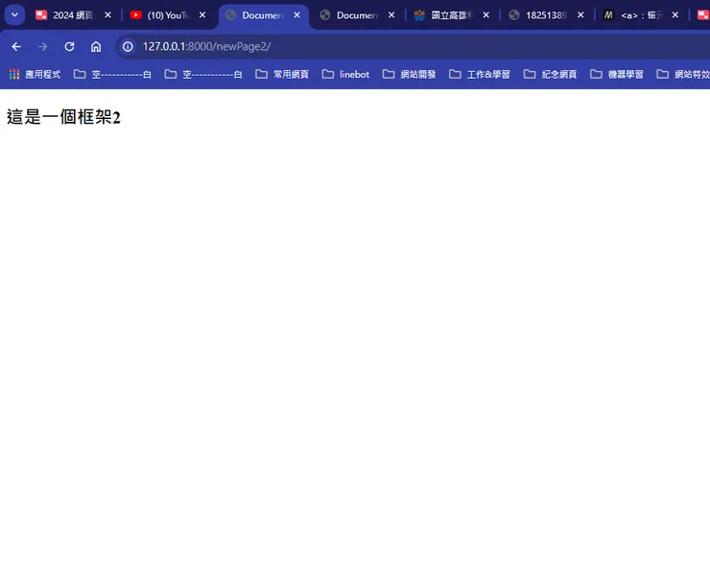Open the 網站開發 bookmark folder
Image resolution: width=710 pixels, height=588 pixels.
(x=410, y=74)
